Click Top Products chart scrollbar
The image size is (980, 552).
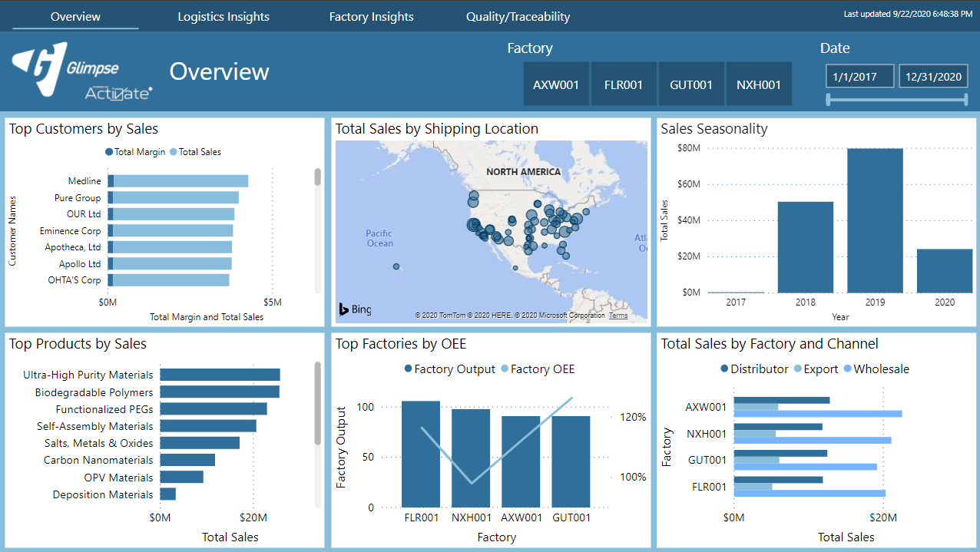coord(318,403)
